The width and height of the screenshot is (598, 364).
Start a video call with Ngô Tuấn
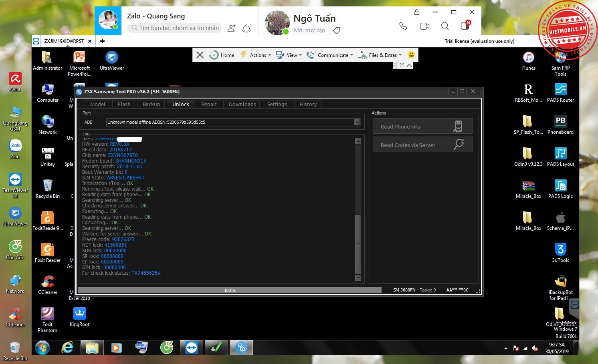point(424,26)
